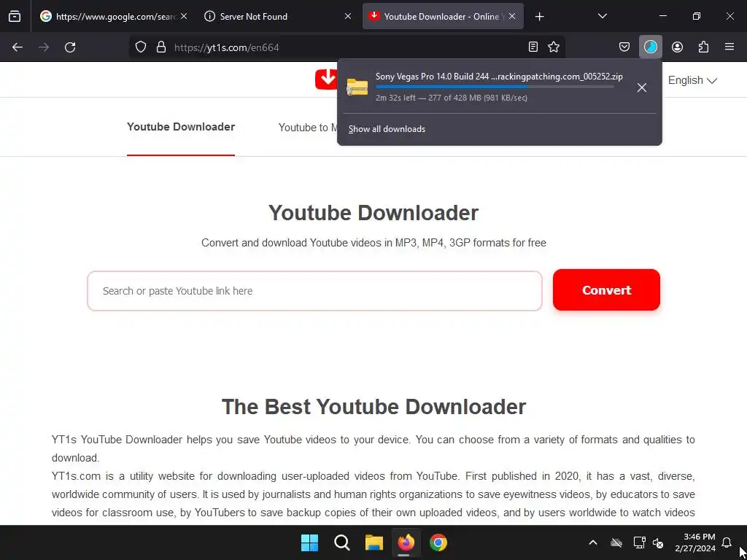Show hidden tray icons chevron
Screen dimensions: 747x560
click(x=593, y=542)
